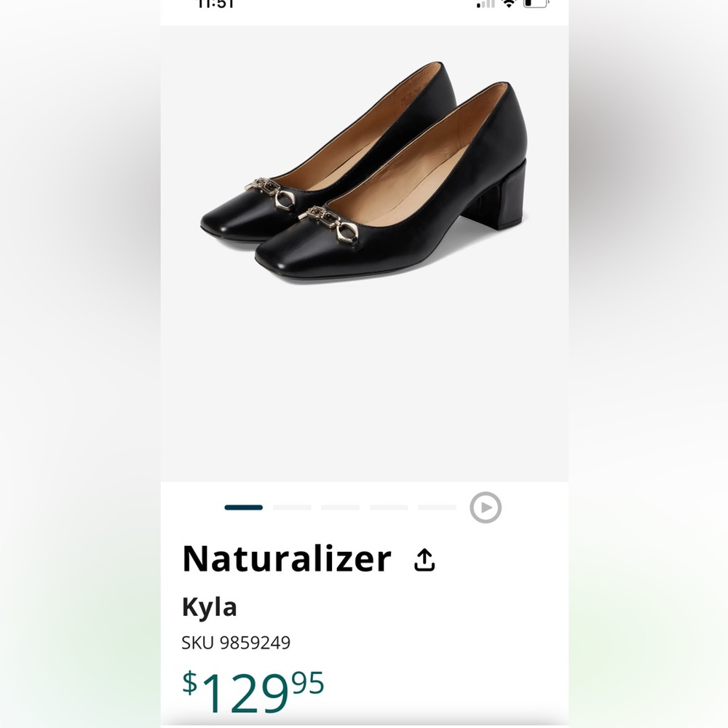
Task: Tap the circular video button outline
Action: click(486, 507)
